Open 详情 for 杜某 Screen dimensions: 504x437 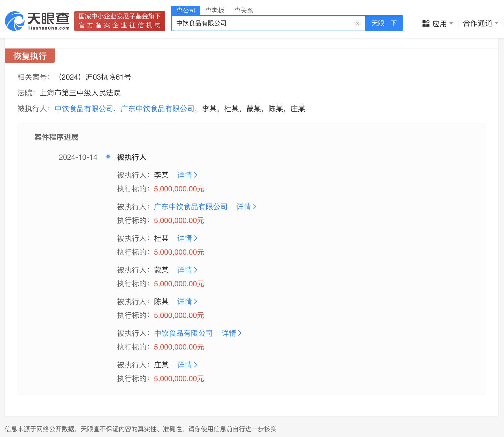[x=187, y=238]
